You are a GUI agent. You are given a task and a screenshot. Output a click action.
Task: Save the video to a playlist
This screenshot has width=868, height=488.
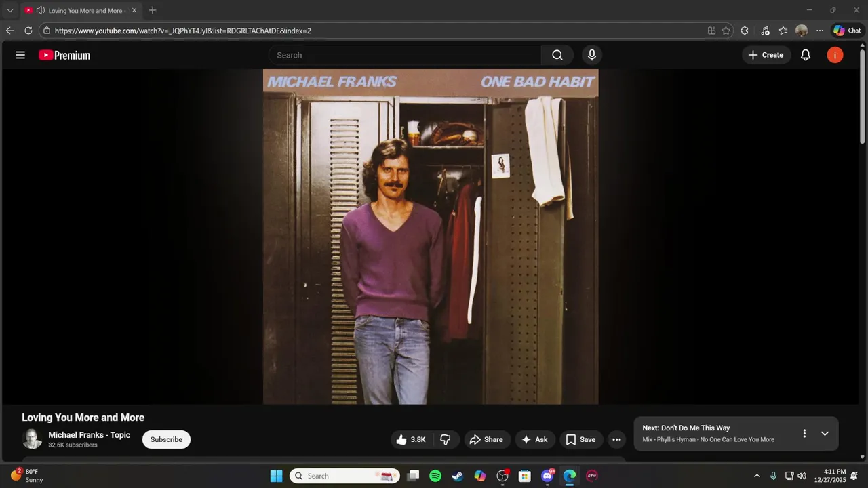point(581,439)
